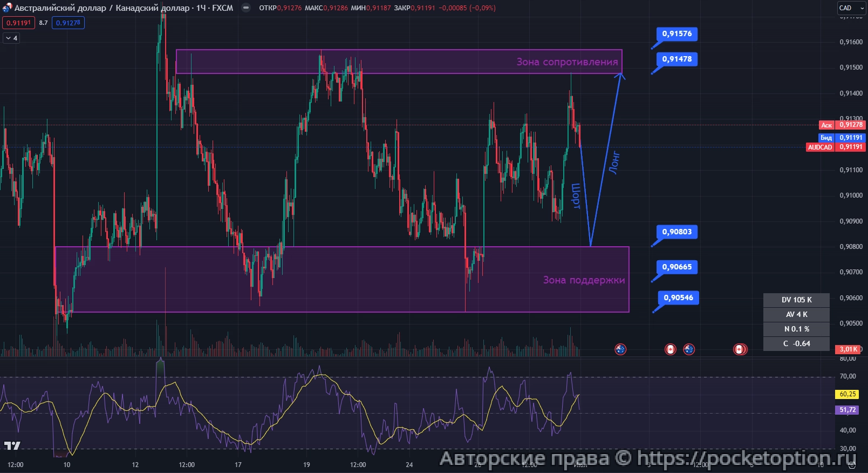Click the TradingView logo in the bottom-left corner

[12, 445]
